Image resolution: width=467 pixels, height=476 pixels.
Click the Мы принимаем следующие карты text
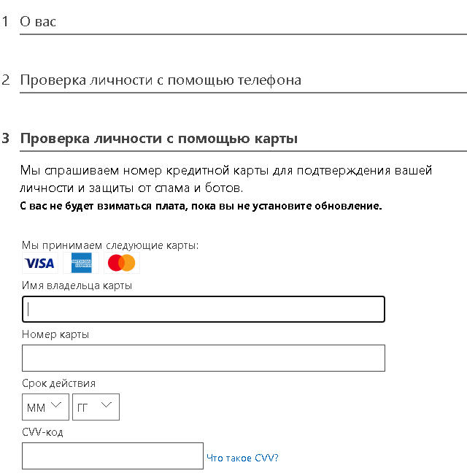click(x=109, y=245)
